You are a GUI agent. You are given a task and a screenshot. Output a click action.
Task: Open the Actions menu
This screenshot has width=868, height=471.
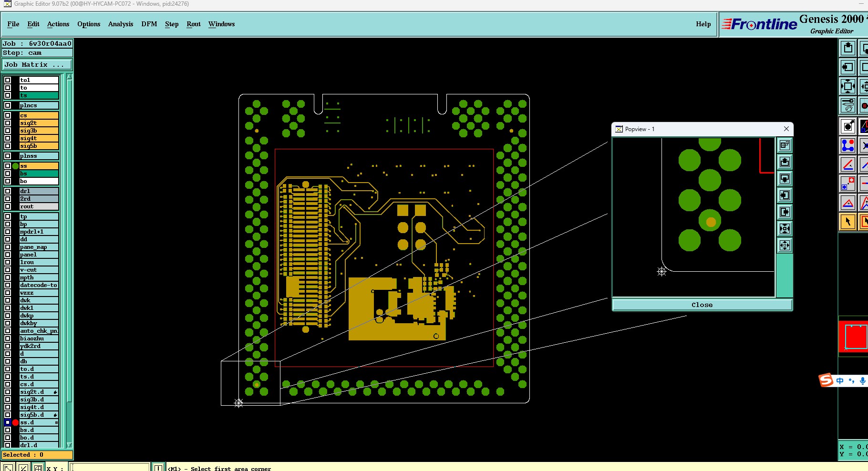pos(58,24)
